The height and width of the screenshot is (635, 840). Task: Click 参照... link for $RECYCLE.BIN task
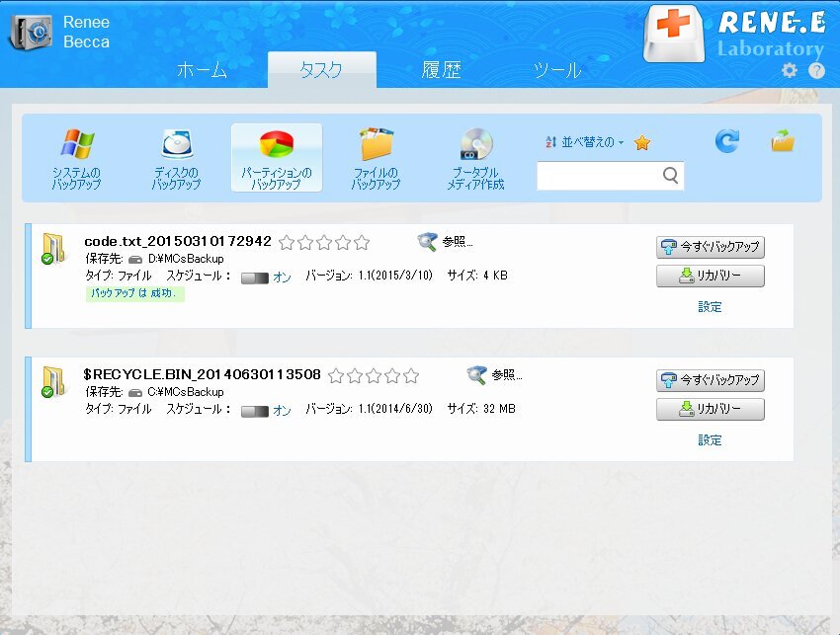tap(507, 375)
